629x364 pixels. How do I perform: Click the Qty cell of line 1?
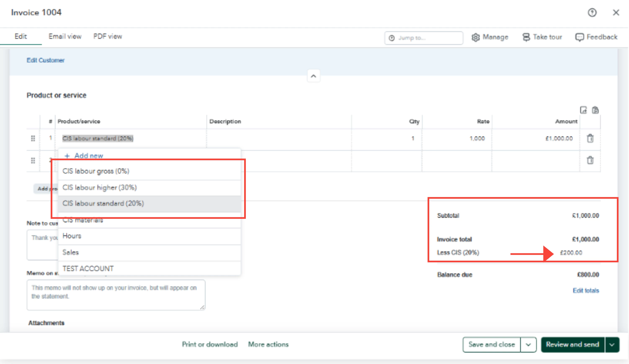(x=387, y=138)
